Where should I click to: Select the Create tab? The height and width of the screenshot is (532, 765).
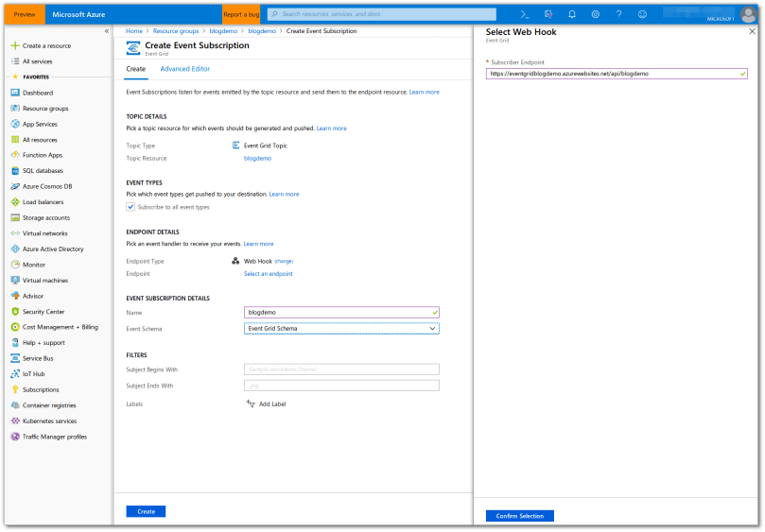pyautogui.click(x=136, y=69)
